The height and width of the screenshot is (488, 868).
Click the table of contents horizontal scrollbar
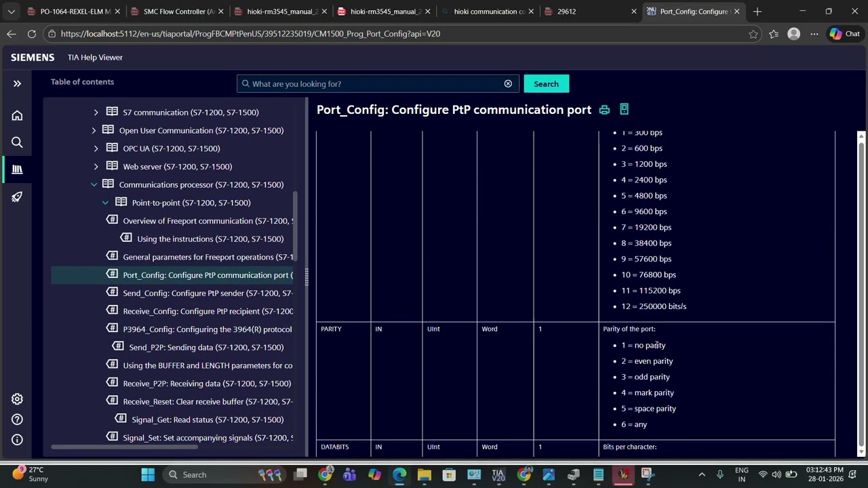point(124,447)
